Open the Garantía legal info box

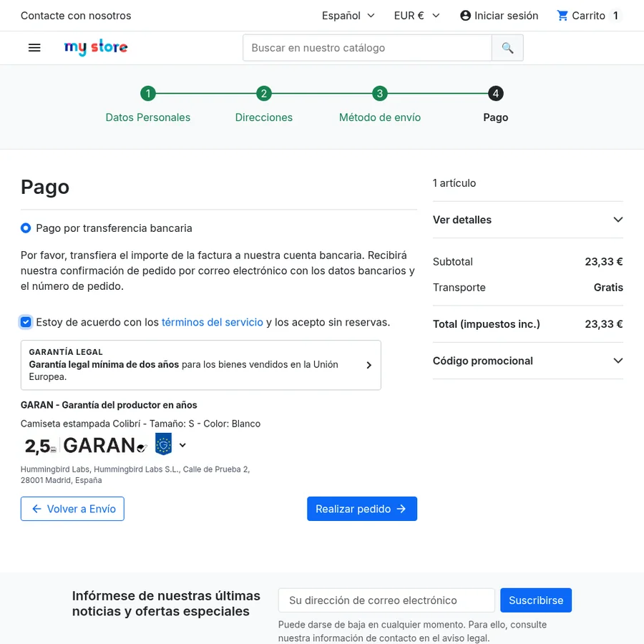(201, 365)
